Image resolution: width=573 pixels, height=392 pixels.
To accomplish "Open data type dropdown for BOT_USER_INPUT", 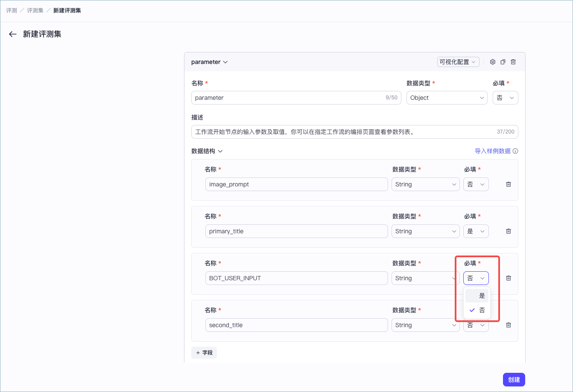I will [x=426, y=278].
